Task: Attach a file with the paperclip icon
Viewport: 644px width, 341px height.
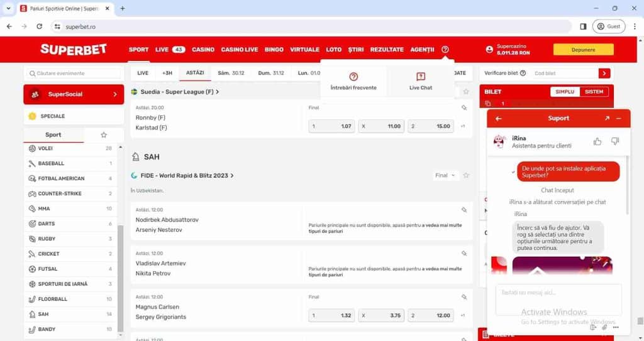Action: 604,327
